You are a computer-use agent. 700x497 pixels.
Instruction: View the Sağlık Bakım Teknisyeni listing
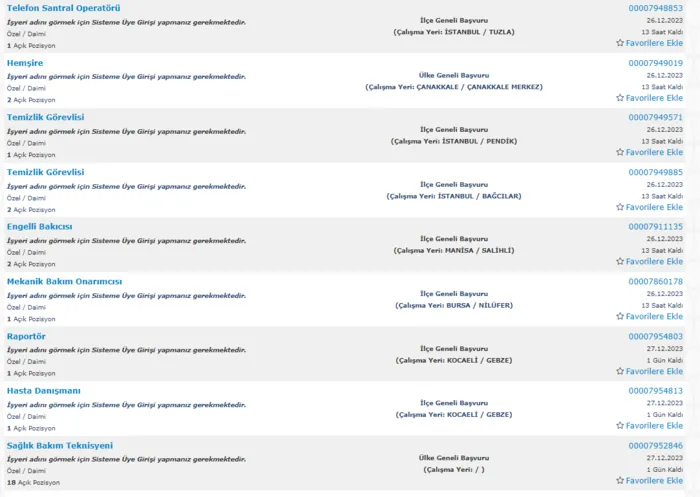click(x=60, y=445)
